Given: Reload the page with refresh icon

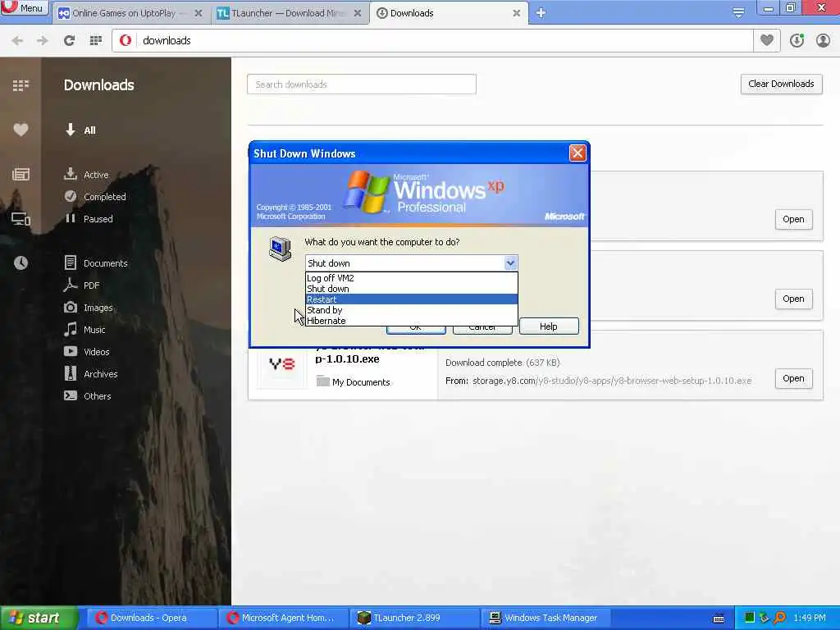Looking at the screenshot, I should click(x=69, y=40).
